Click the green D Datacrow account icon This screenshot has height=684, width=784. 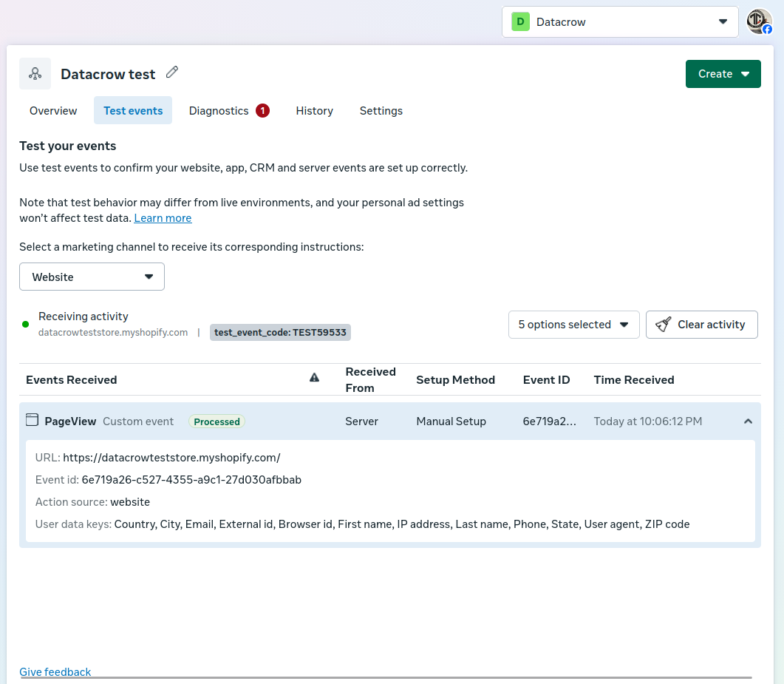(520, 21)
